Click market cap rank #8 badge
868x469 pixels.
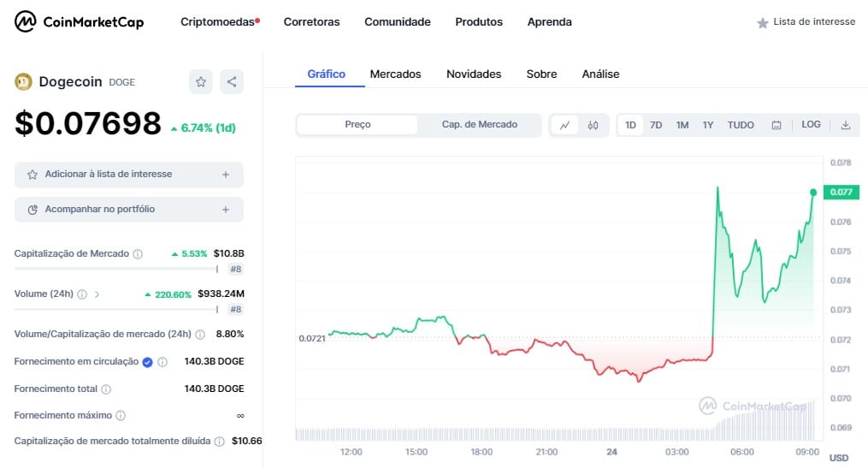click(x=236, y=269)
